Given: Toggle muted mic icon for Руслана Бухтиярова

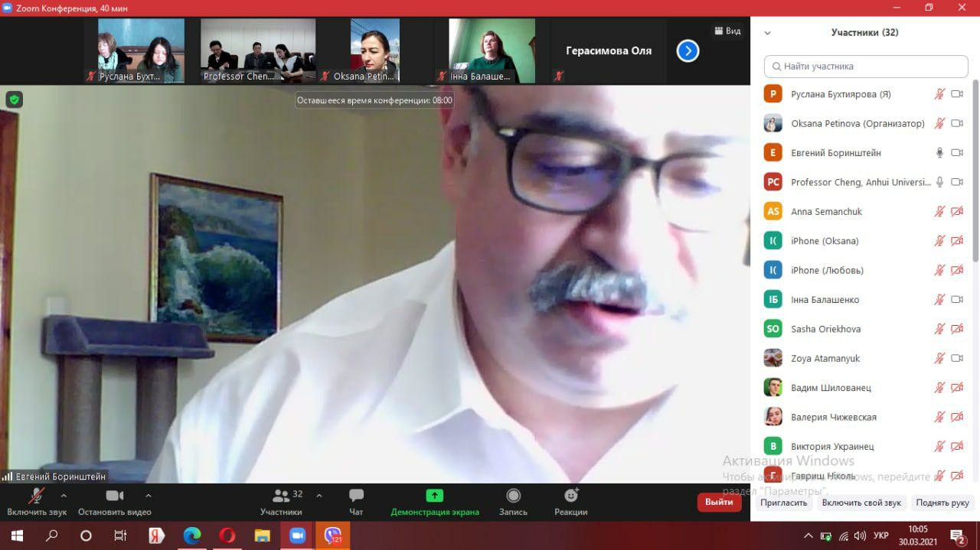Looking at the screenshot, I should 939,94.
